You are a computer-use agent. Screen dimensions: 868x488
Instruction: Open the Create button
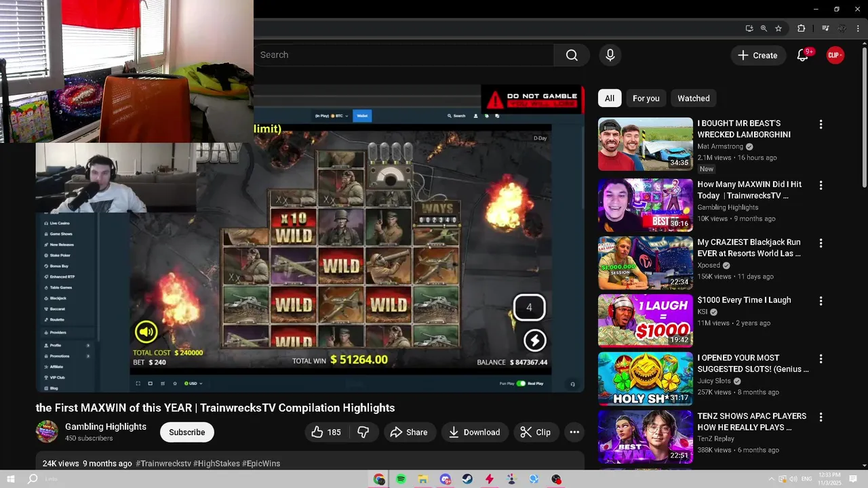click(757, 55)
